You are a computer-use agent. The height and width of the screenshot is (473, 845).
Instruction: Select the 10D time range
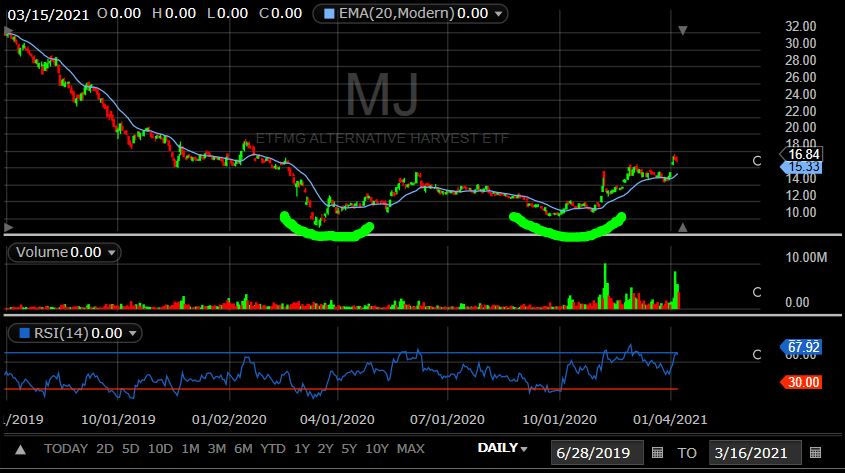tap(160, 449)
